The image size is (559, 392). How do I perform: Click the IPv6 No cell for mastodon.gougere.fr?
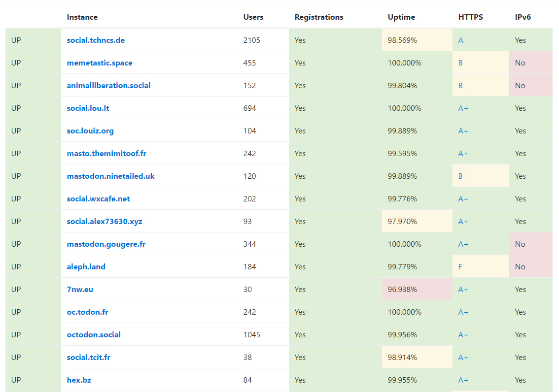(x=520, y=244)
